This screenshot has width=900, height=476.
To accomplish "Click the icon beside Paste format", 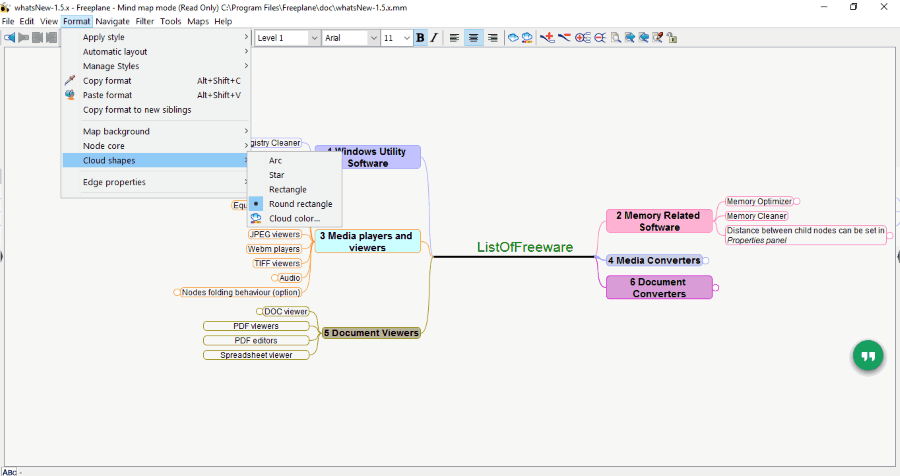I will [x=70, y=95].
